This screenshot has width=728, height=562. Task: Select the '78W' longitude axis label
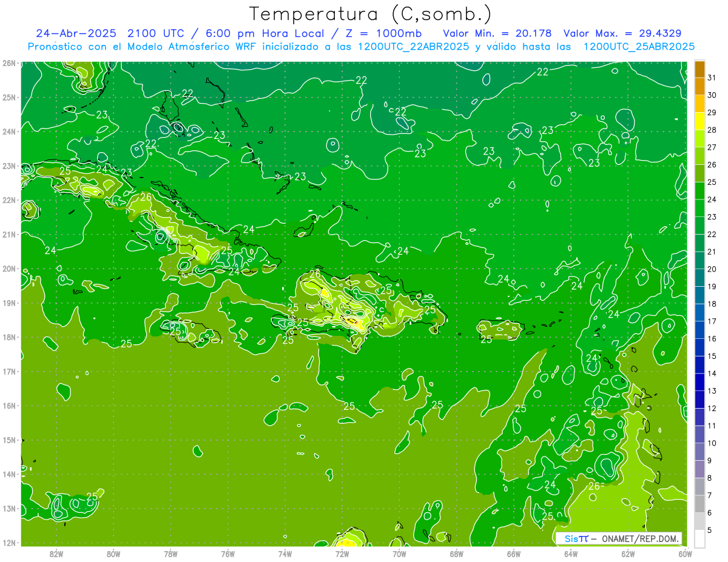170,554
